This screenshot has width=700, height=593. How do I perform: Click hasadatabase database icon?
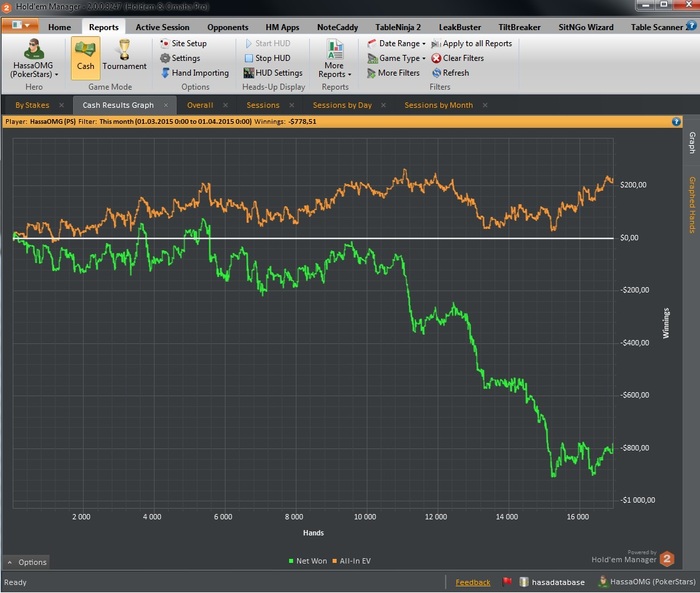(524, 582)
